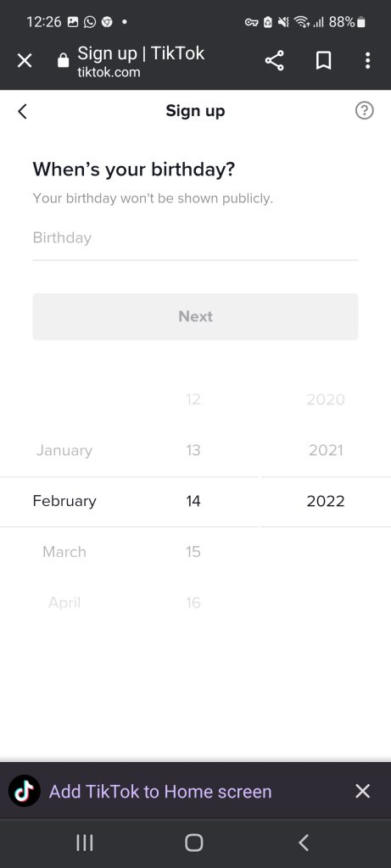Select March in the month picker

coord(64,551)
